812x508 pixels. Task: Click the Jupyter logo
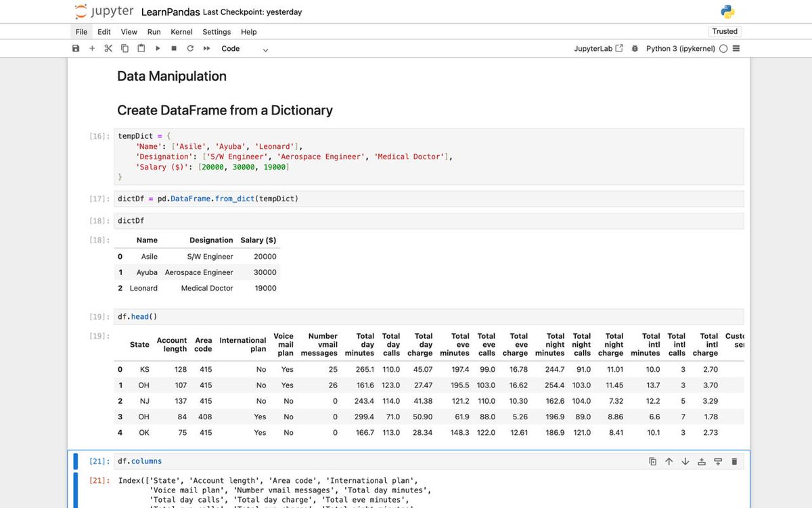104,12
